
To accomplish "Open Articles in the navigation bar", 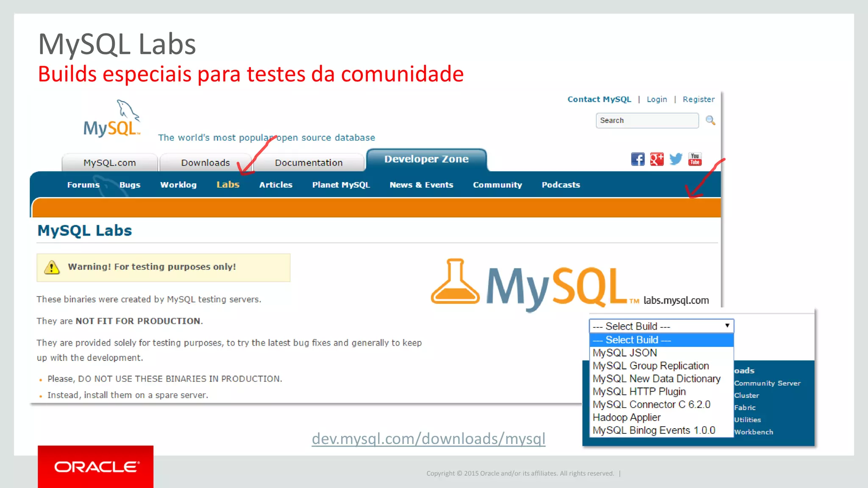I will point(276,185).
